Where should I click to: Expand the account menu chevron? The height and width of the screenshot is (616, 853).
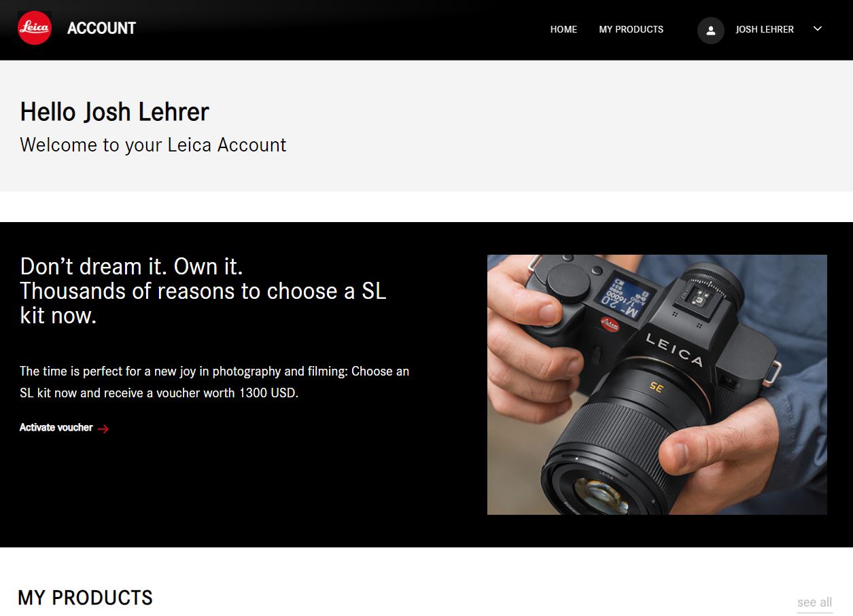click(x=818, y=29)
